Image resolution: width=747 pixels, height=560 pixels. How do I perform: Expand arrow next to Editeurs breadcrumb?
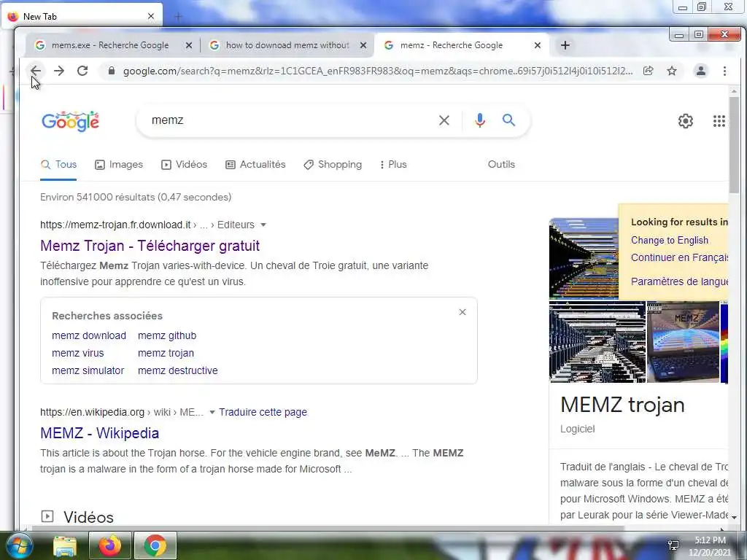[263, 225]
